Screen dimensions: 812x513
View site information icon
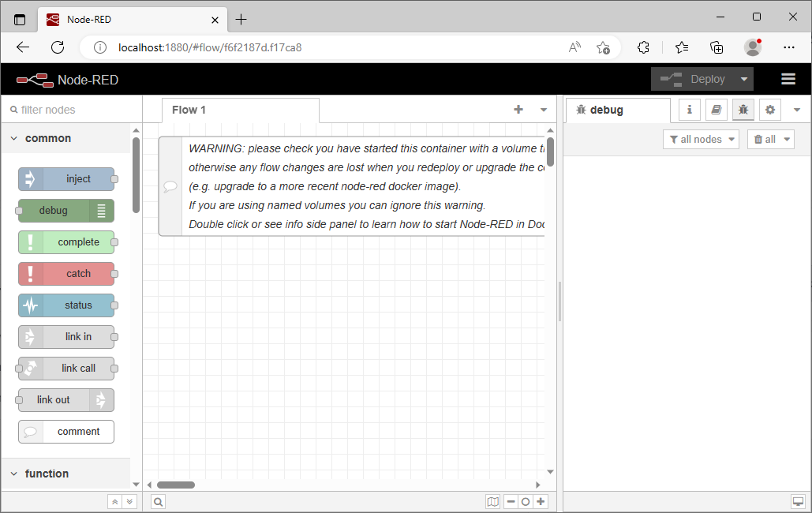pyautogui.click(x=100, y=47)
